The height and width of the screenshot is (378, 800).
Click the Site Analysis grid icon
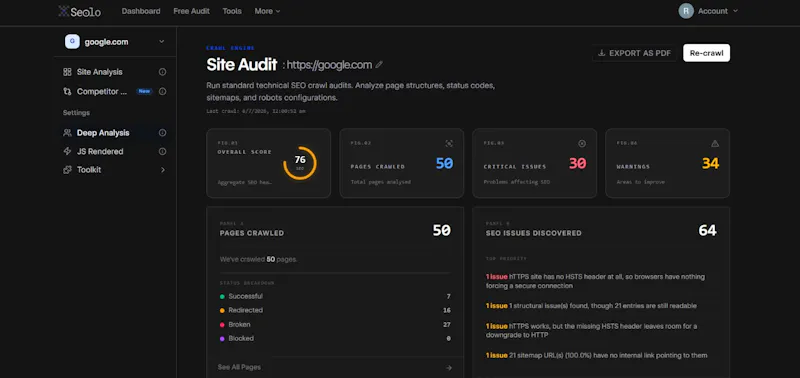(x=67, y=72)
